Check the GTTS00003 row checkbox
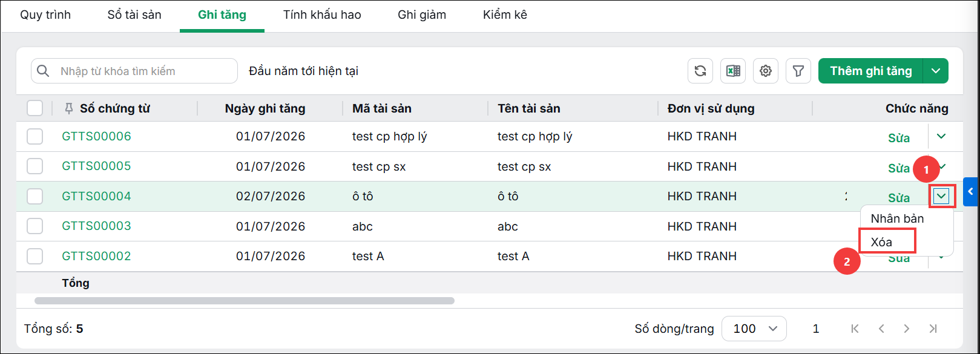Viewport: 980px width, 354px height. click(35, 226)
